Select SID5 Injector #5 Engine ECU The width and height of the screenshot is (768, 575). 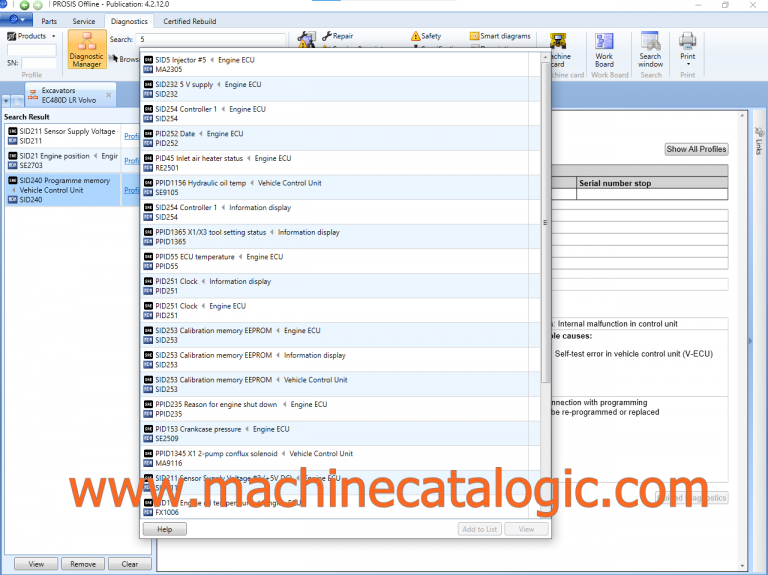(x=341, y=65)
